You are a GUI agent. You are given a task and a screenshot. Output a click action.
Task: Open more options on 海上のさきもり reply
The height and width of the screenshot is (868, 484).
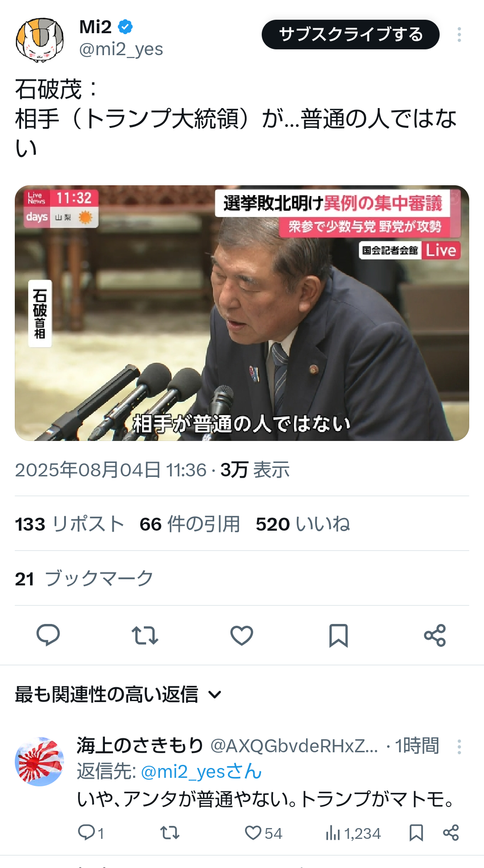[459, 746]
